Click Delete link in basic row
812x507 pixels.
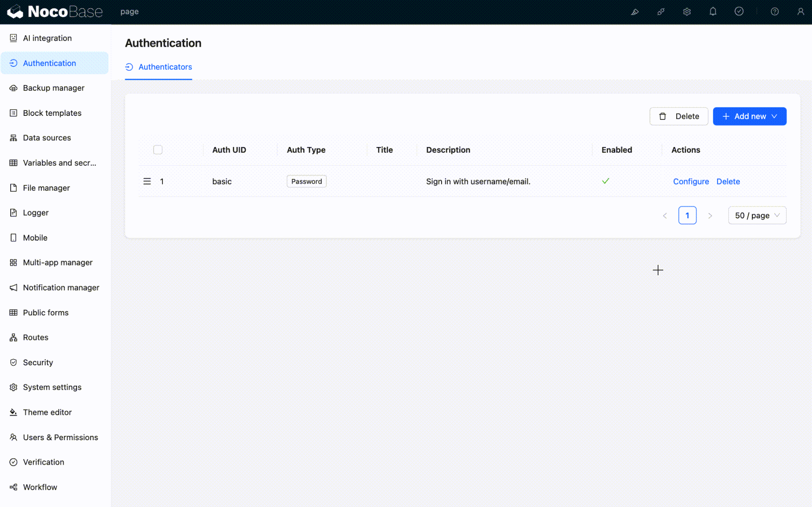[x=728, y=181]
